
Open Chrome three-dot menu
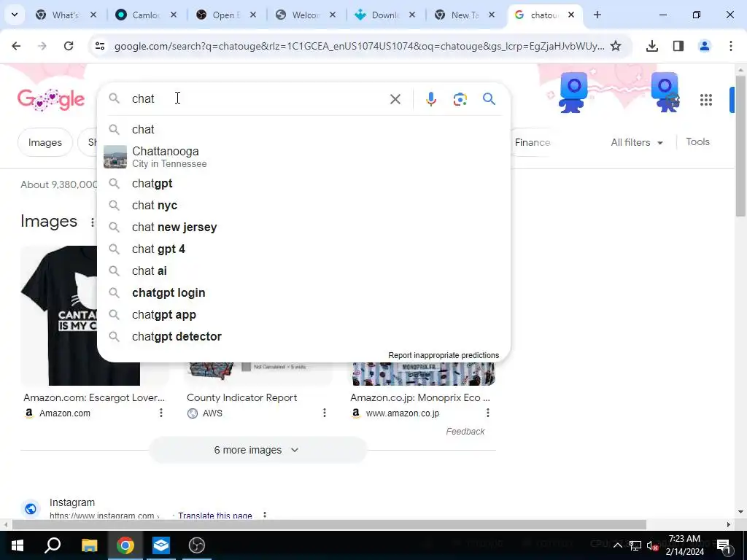(x=730, y=46)
